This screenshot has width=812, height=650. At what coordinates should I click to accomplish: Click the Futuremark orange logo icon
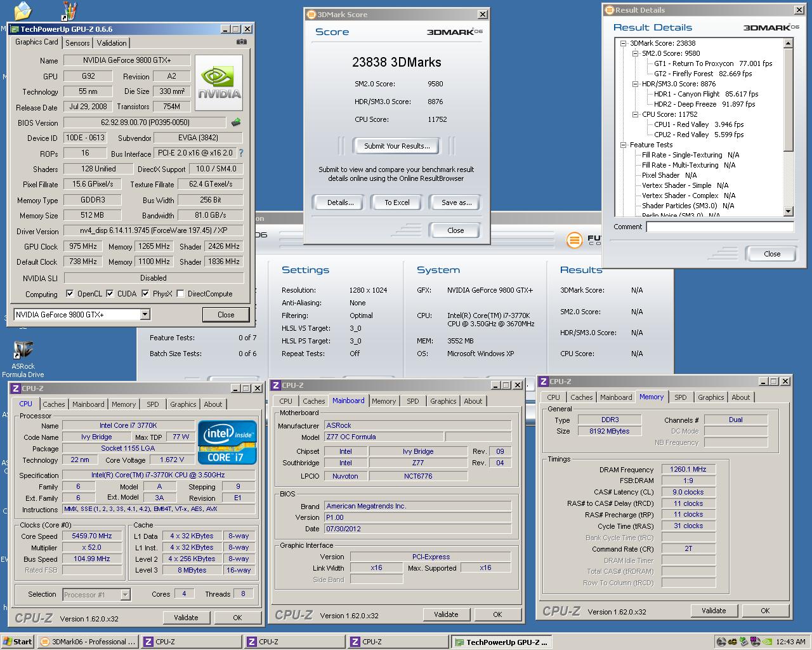pos(574,240)
